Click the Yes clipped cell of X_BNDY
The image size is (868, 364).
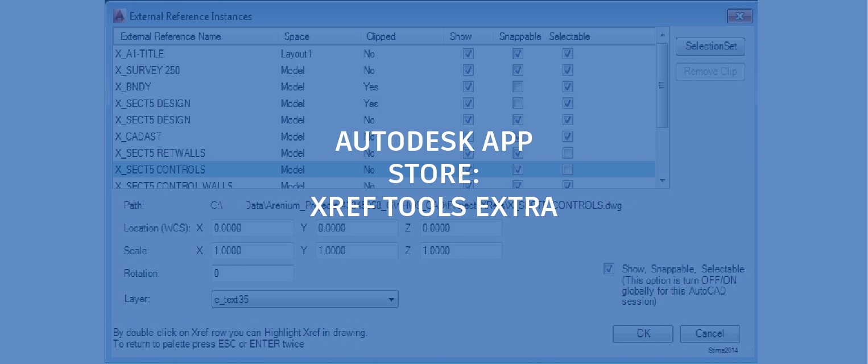pos(371,87)
